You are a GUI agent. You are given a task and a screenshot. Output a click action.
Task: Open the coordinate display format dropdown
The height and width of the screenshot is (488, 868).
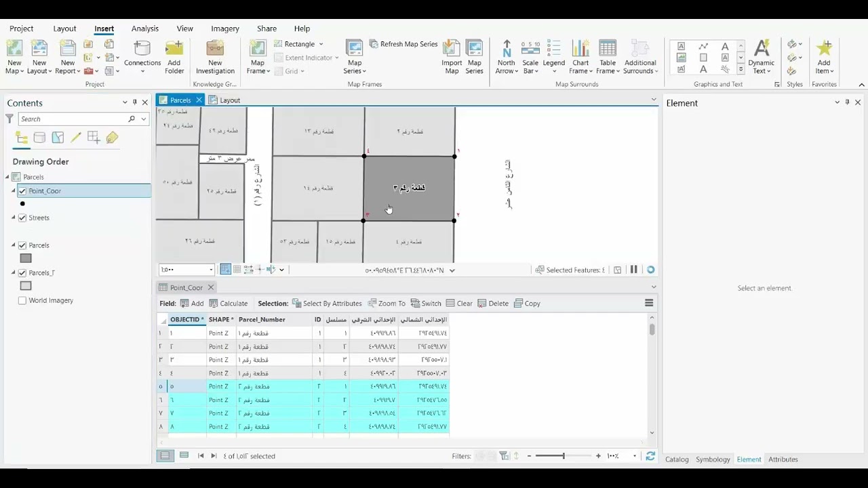(x=452, y=270)
